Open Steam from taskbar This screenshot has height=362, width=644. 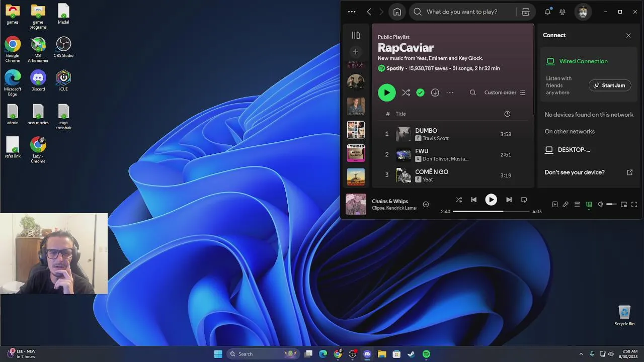pyautogui.click(x=411, y=354)
